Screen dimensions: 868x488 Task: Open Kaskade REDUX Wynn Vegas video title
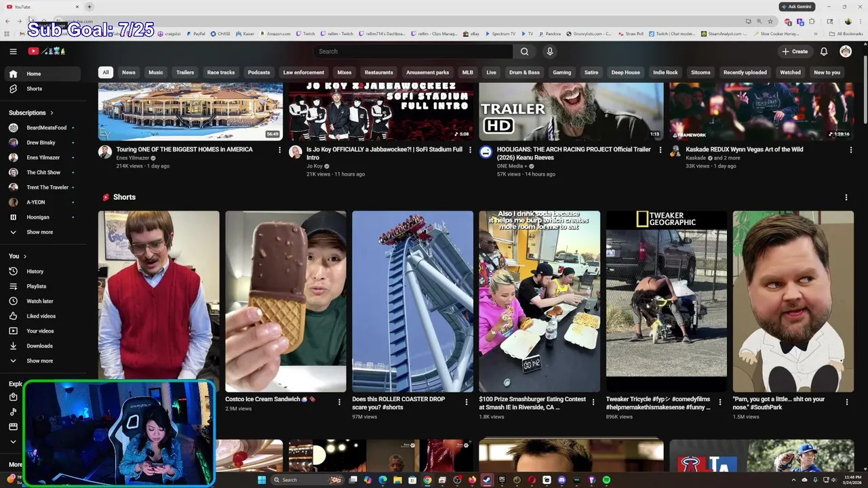(744, 149)
